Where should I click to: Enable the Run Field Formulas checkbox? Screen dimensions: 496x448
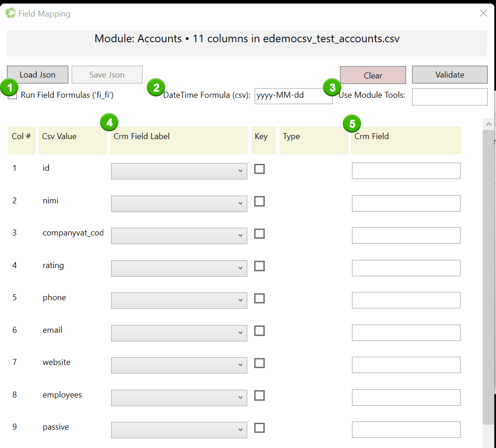click(x=14, y=95)
